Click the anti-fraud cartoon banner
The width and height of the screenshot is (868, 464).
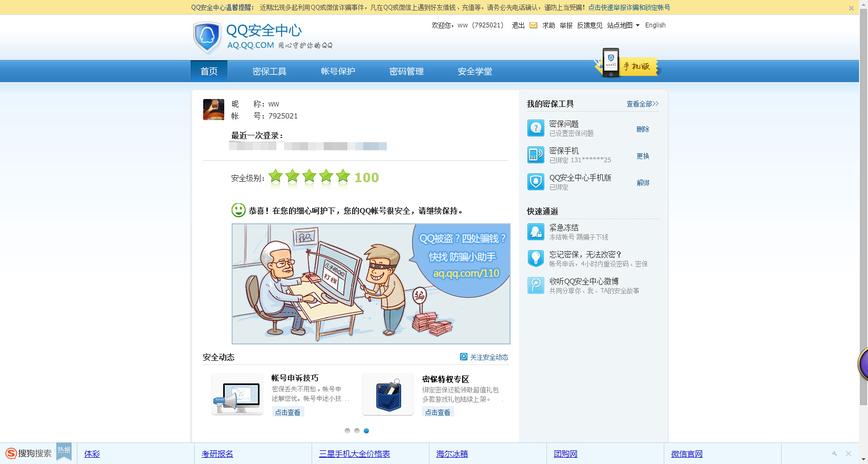point(371,284)
